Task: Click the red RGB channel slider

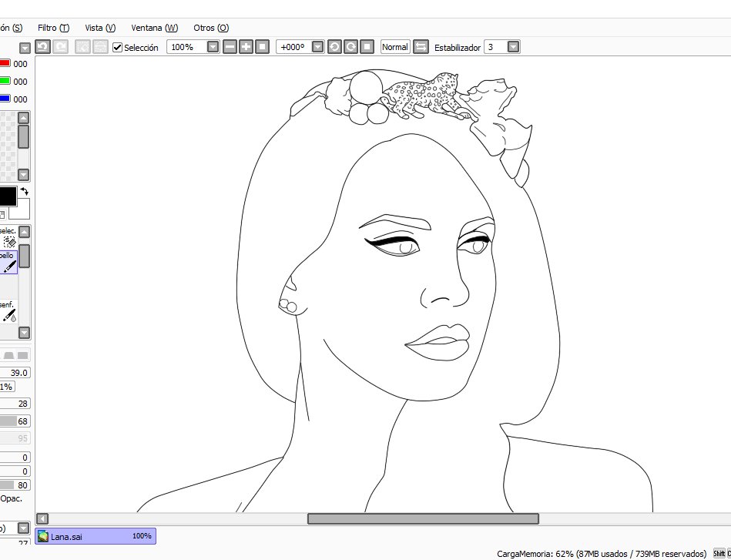Action: click(x=5, y=63)
